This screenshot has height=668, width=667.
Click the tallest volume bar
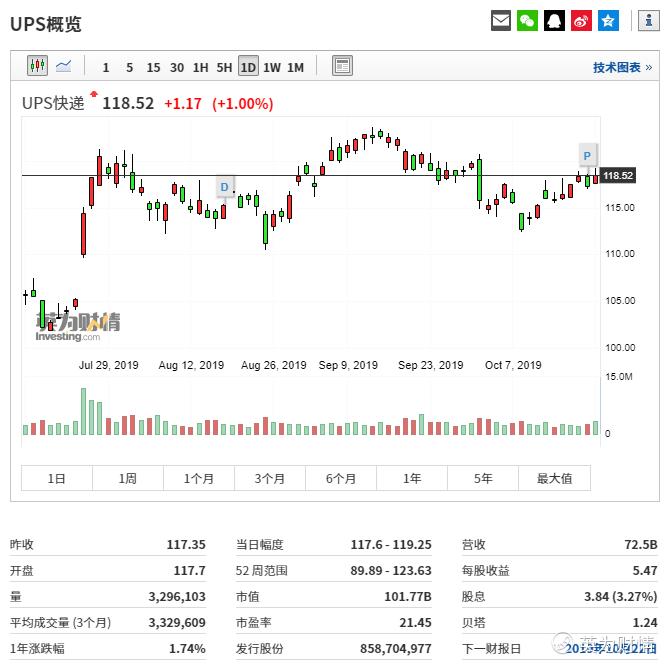pyautogui.click(x=83, y=412)
